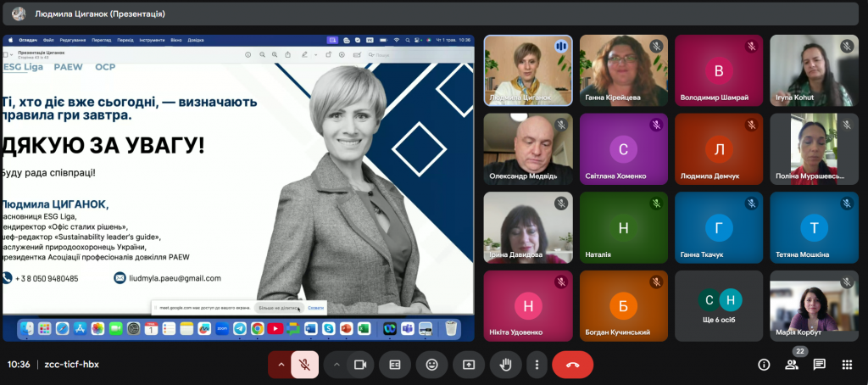Unmute the microphone in Meet controls
This screenshot has width=868, height=385.
304,365
